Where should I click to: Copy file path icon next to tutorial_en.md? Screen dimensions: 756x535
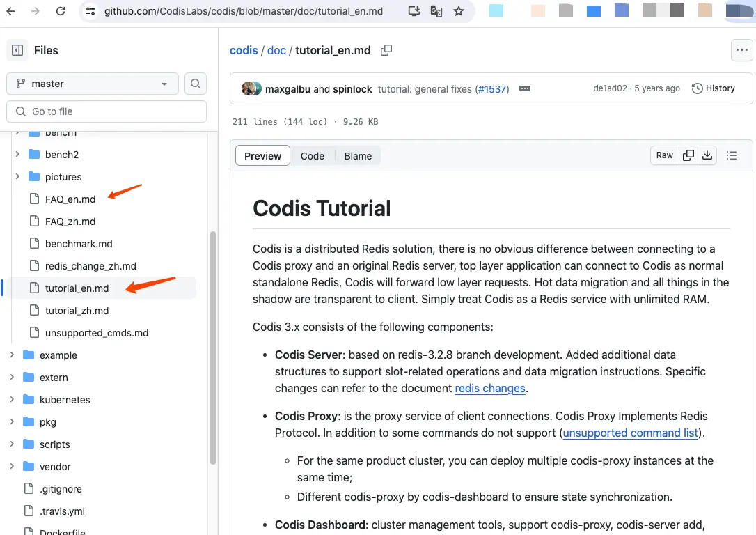tap(386, 50)
